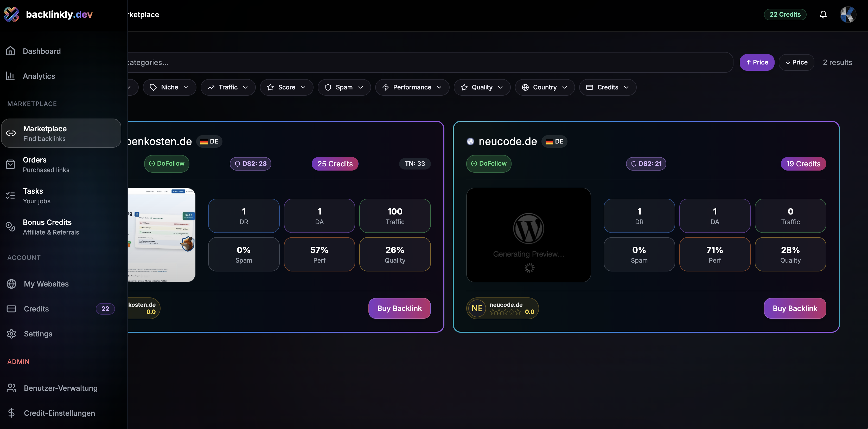Click the Bonus Credits coins icon
Viewport: 868px width, 429px height.
[10, 227]
